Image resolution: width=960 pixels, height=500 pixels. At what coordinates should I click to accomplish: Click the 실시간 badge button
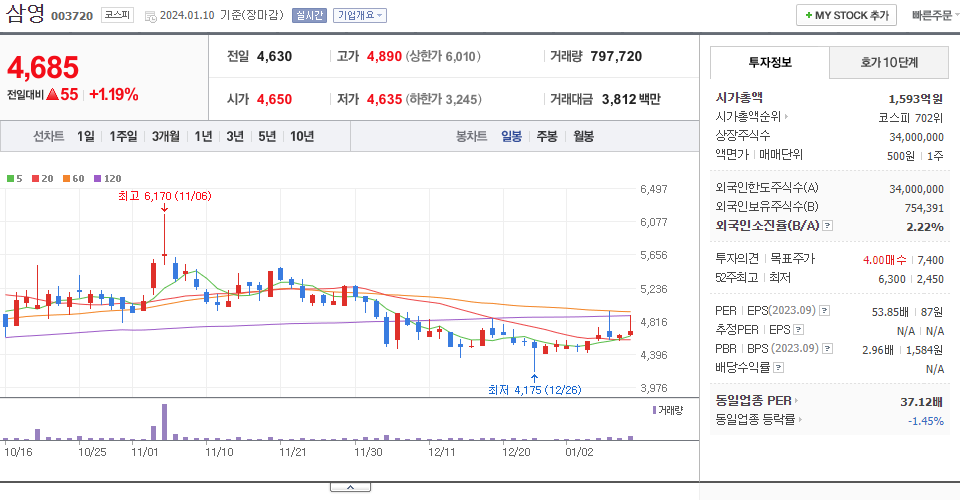click(309, 15)
